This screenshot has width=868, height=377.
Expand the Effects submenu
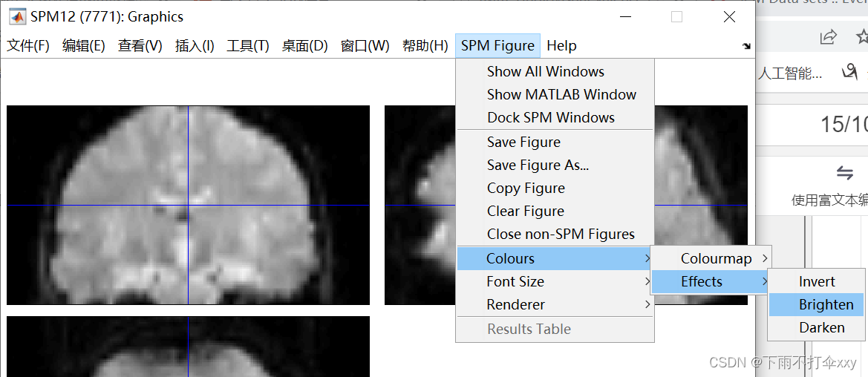711,282
